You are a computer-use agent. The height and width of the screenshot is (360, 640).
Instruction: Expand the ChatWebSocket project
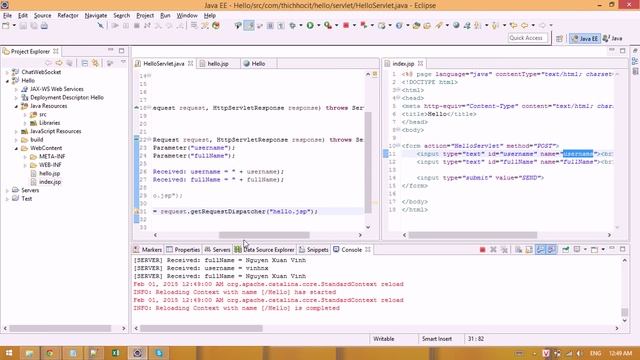pyautogui.click(x=7, y=72)
